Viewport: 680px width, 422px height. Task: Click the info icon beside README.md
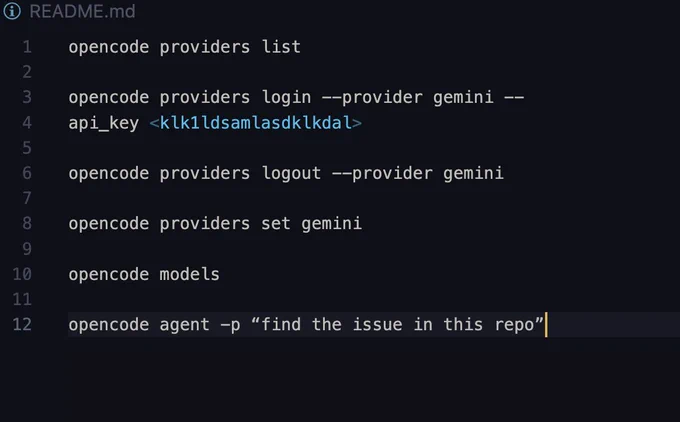(12, 11)
